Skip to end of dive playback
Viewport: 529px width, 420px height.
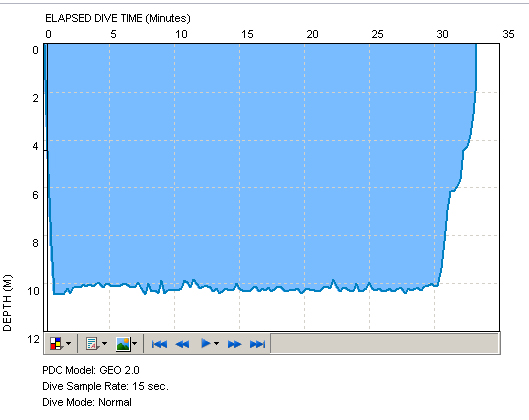point(257,344)
